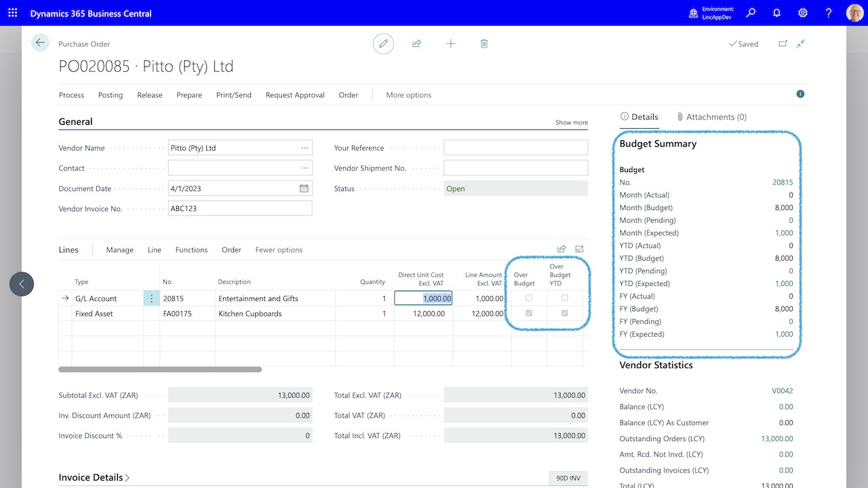Select the Kitchen Cupboards description cell
Image resolution: width=868 pixels, height=488 pixels.
tap(275, 314)
